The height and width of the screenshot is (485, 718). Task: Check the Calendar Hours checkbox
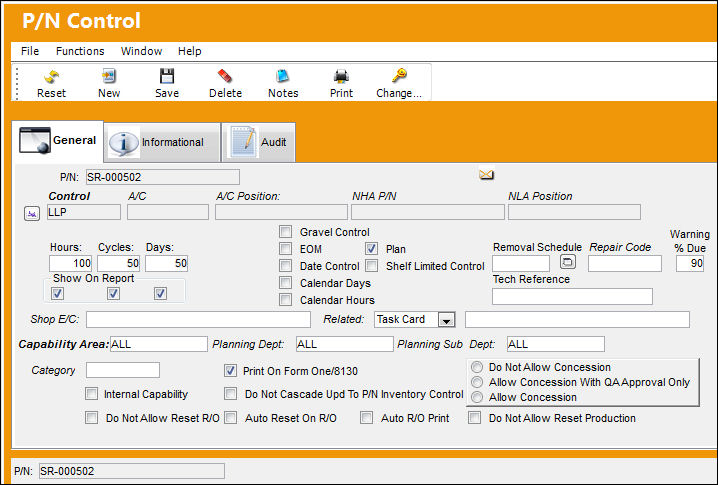click(285, 300)
